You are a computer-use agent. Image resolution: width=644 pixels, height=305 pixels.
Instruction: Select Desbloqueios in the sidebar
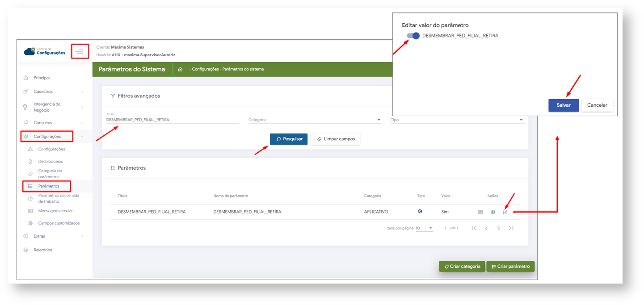pos(51,162)
